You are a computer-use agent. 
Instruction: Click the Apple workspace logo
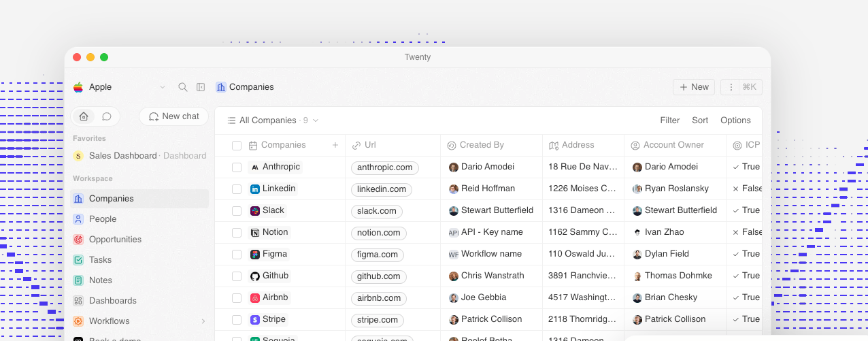click(78, 87)
